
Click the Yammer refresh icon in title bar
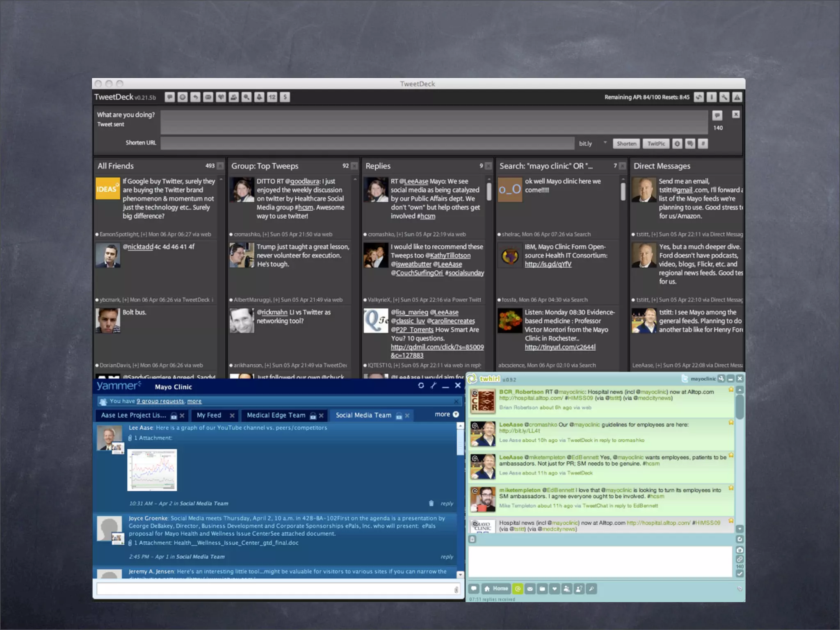[x=421, y=386]
